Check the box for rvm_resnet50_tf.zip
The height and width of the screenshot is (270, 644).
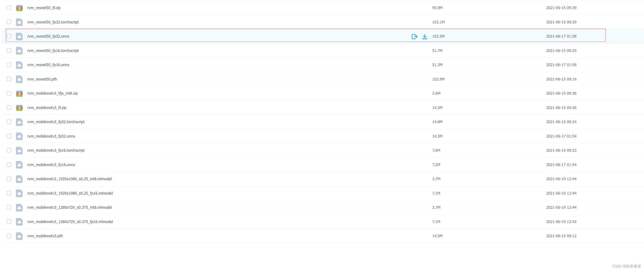(x=9, y=8)
